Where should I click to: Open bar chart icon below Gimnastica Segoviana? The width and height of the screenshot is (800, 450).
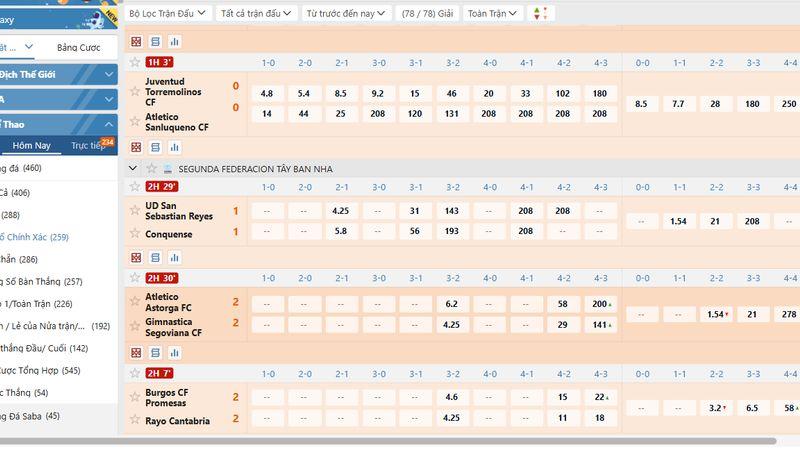click(x=174, y=352)
